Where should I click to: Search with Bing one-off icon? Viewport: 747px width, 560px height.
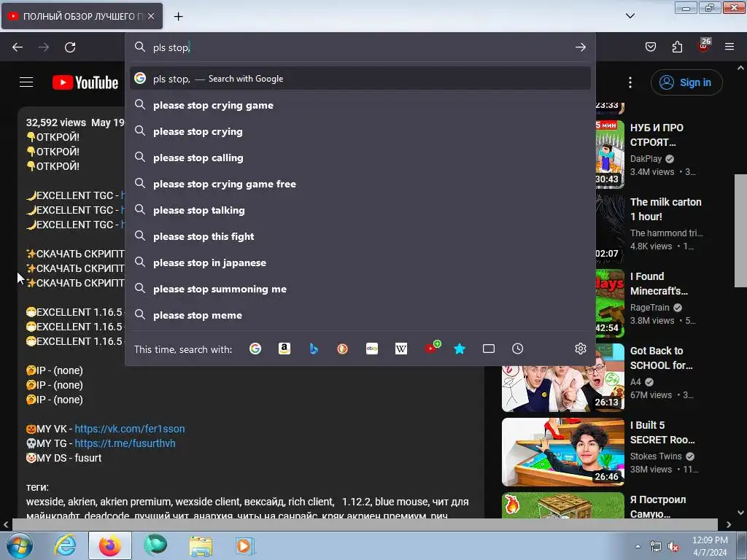pos(314,349)
